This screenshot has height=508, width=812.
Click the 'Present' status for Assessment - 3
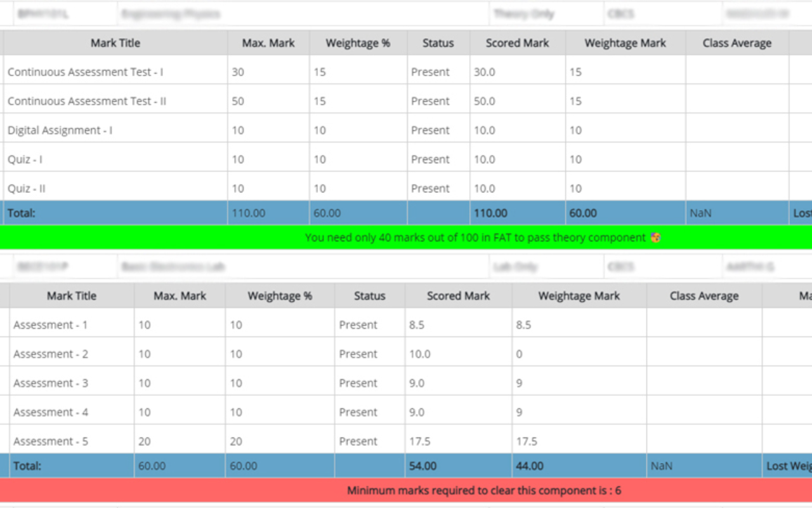click(358, 384)
